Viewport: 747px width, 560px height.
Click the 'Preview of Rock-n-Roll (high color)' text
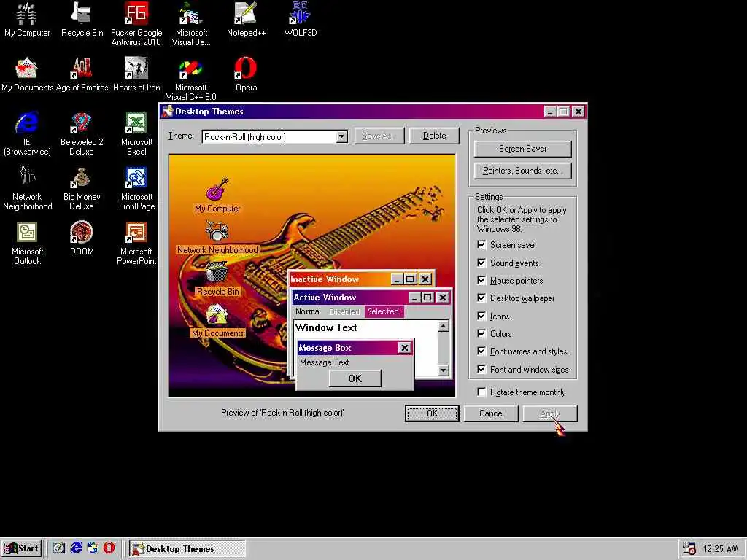(x=282, y=413)
